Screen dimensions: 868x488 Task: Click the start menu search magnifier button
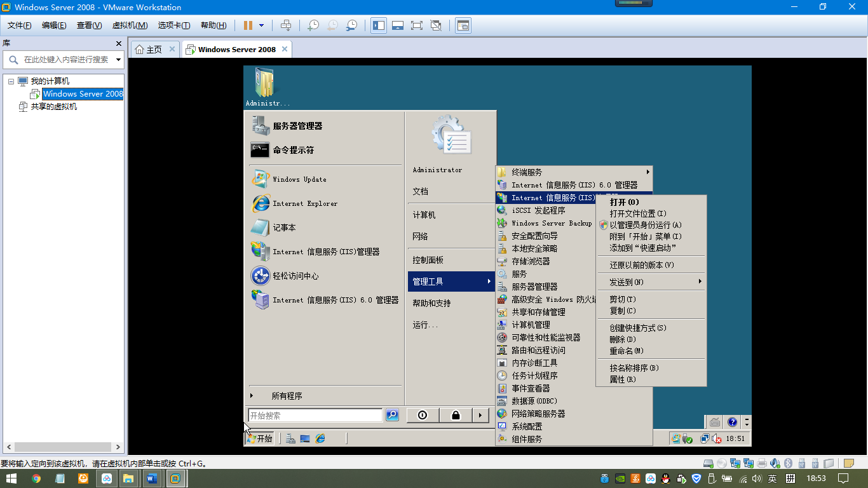point(392,415)
